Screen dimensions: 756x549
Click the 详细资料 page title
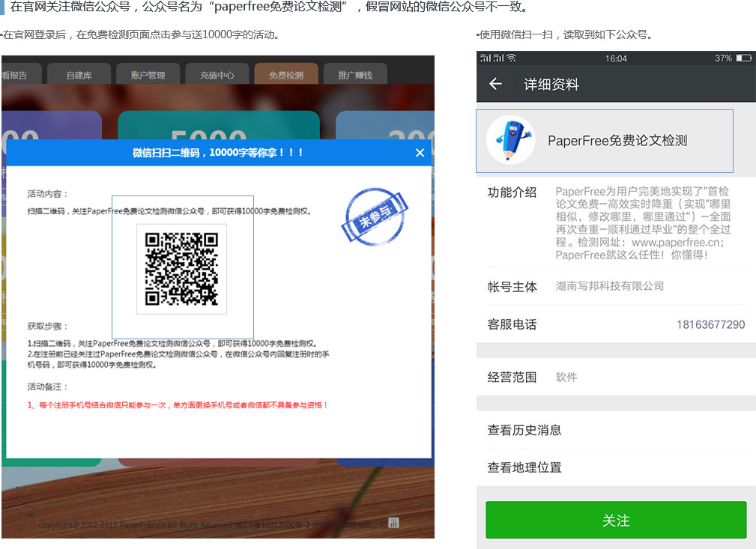551,85
